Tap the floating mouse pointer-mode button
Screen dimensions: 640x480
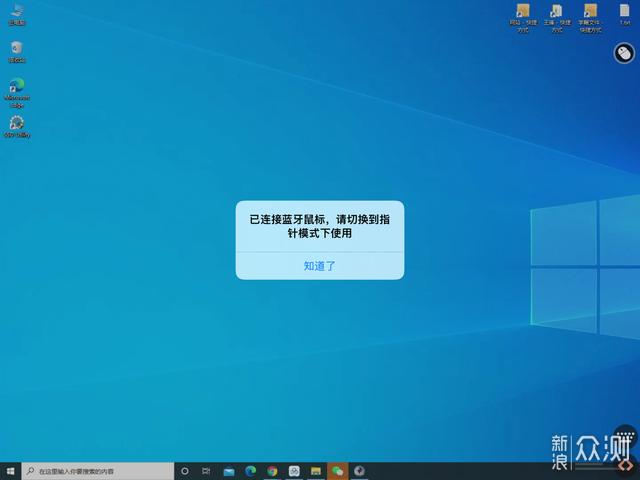[624, 53]
